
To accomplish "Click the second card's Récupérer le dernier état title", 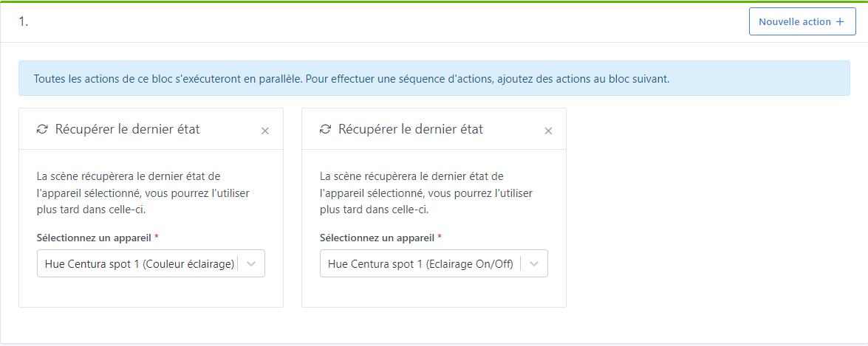I will coord(410,129).
